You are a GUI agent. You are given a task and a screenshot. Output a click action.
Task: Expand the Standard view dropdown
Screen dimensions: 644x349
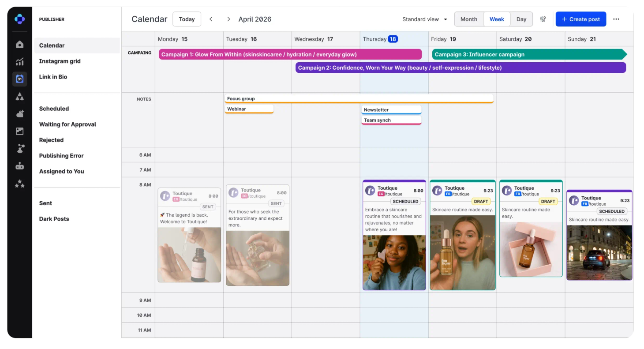point(425,19)
